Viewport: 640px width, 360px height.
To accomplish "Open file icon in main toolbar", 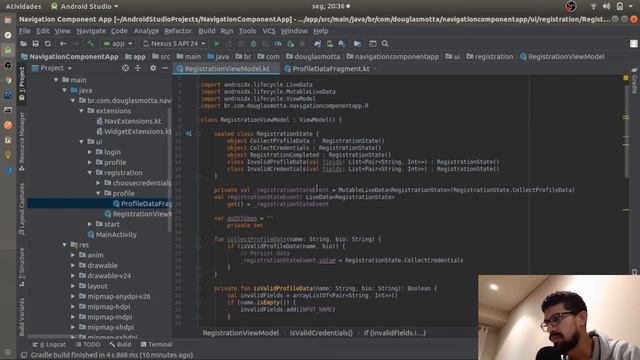I will (x=24, y=44).
